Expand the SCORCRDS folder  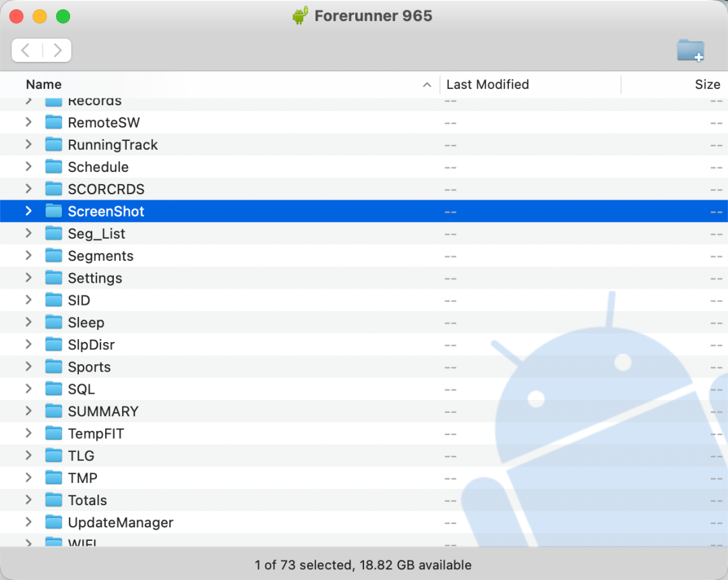[x=29, y=189]
